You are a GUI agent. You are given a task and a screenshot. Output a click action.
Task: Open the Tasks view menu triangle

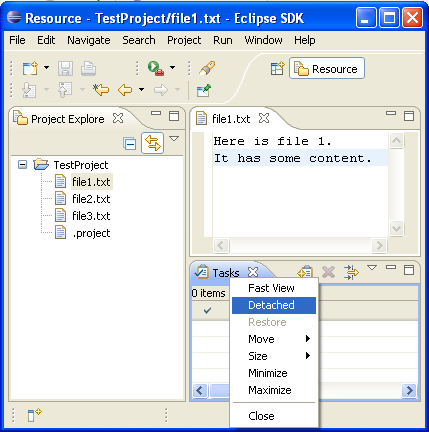[372, 267]
